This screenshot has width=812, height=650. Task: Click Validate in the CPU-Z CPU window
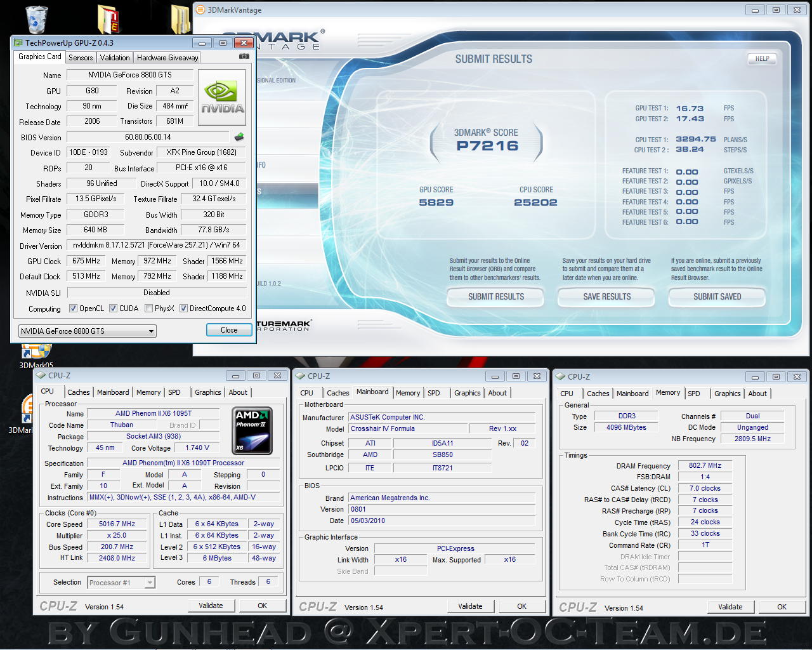click(211, 606)
